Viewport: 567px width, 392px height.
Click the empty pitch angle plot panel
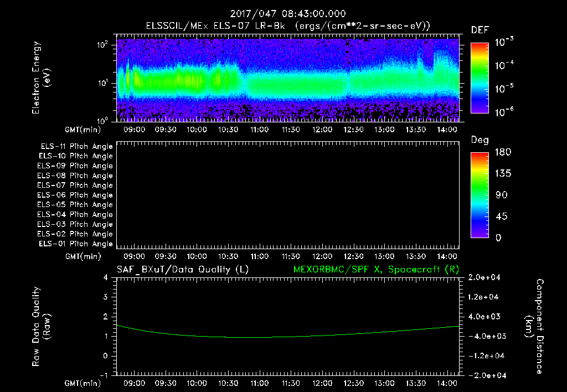click(288, 195)
